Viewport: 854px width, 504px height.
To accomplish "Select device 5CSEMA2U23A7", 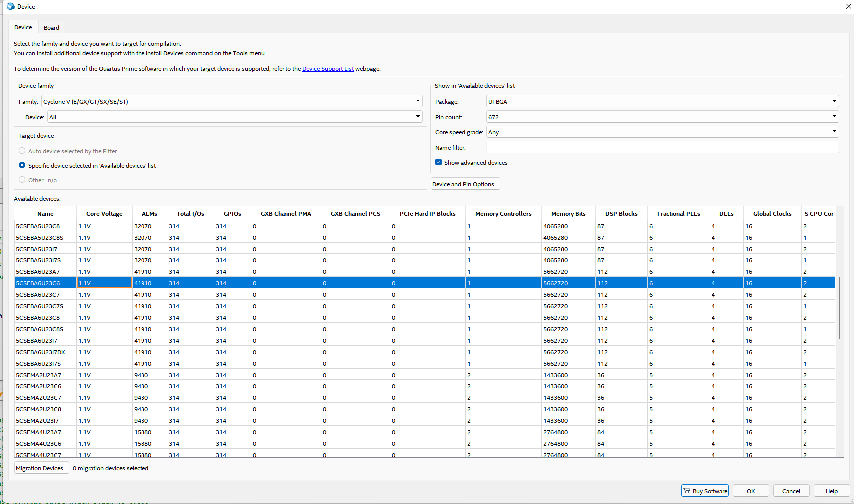I will coord(425,375).
